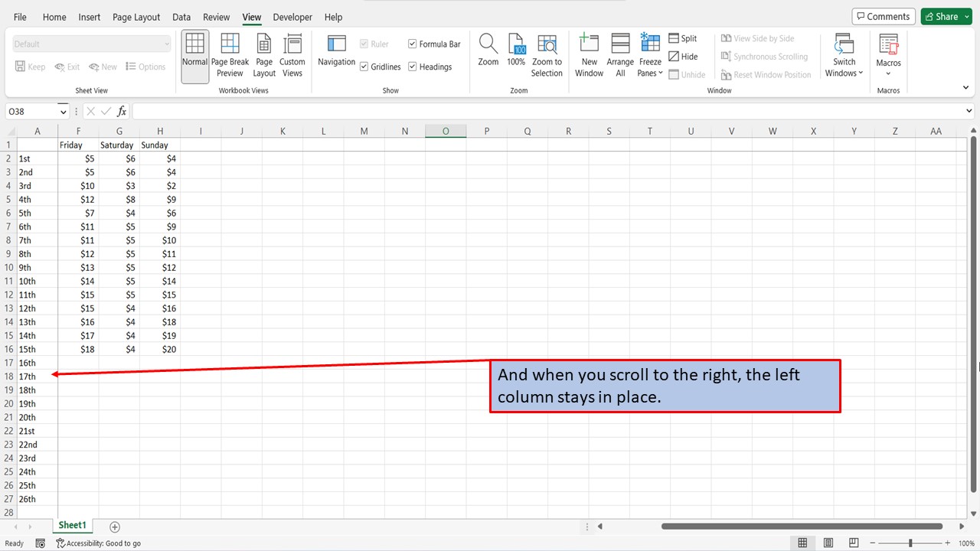Open the Review ribbon tab
This screenshot has height=551, width=980.
point(216,17)
